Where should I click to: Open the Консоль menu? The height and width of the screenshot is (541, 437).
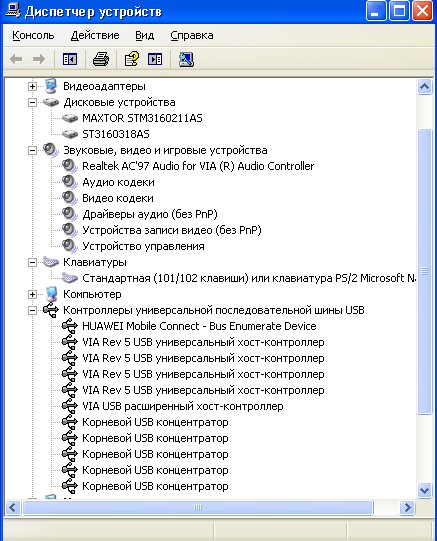33,36
